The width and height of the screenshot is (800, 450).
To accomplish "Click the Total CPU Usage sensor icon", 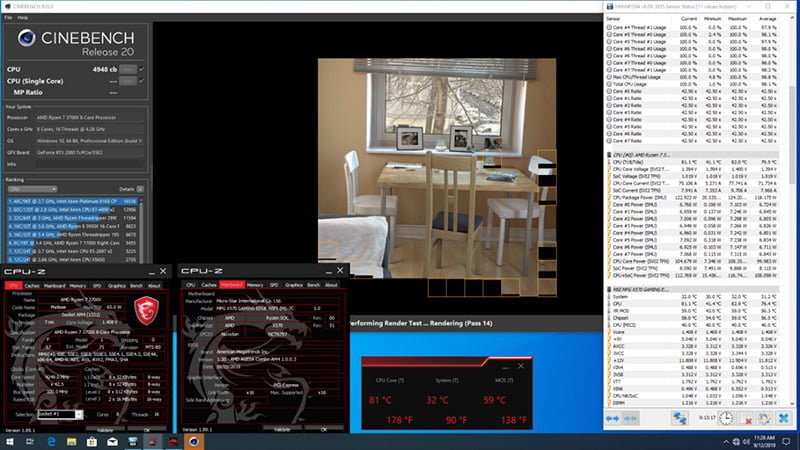I will point(609,84).
